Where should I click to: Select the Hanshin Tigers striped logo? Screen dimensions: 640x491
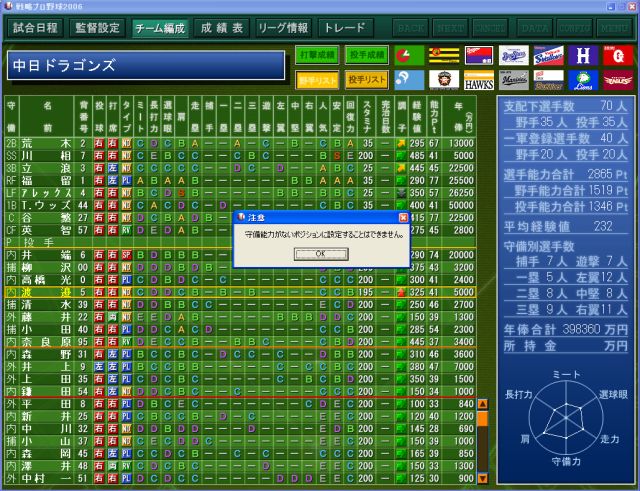444,56
